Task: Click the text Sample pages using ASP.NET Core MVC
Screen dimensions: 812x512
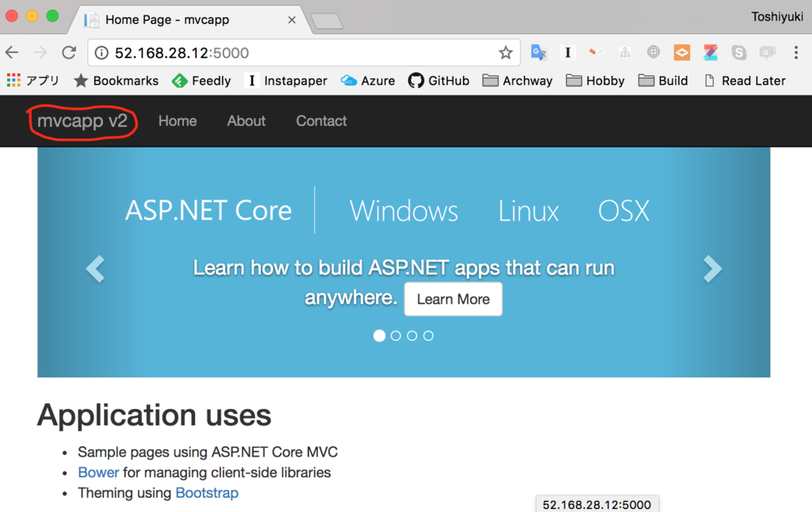Action: click(208, 452)
